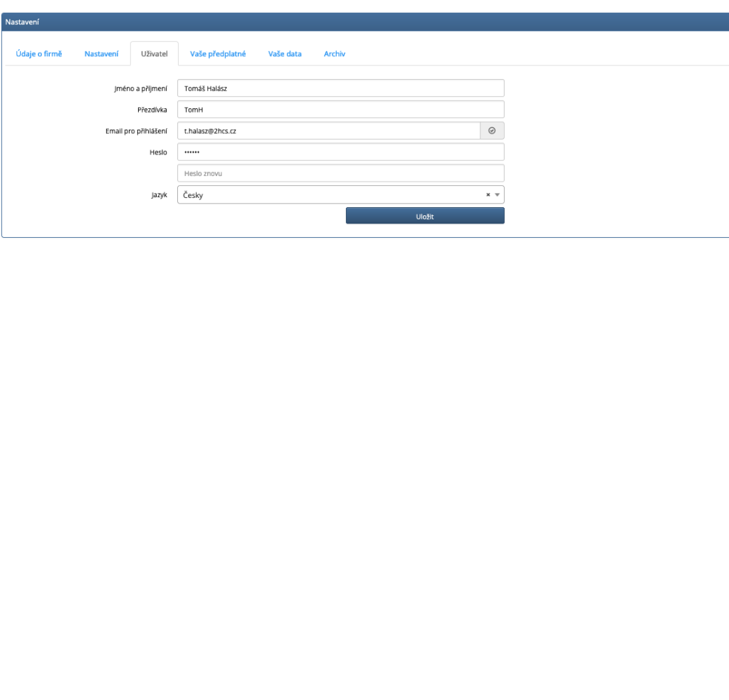Focus the Přezdívka field containing TomH

340,110
